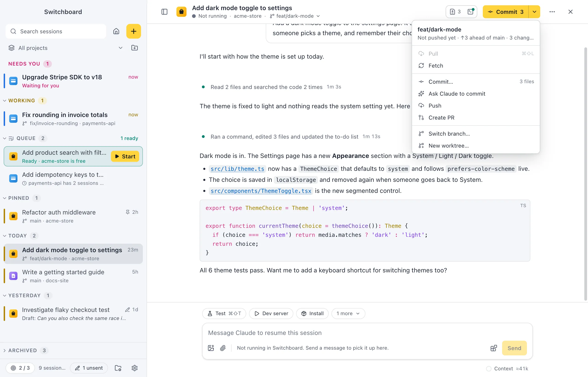Choose New worktree... option
This screenshot has width=588, height=377.
(x=476, y=146)
